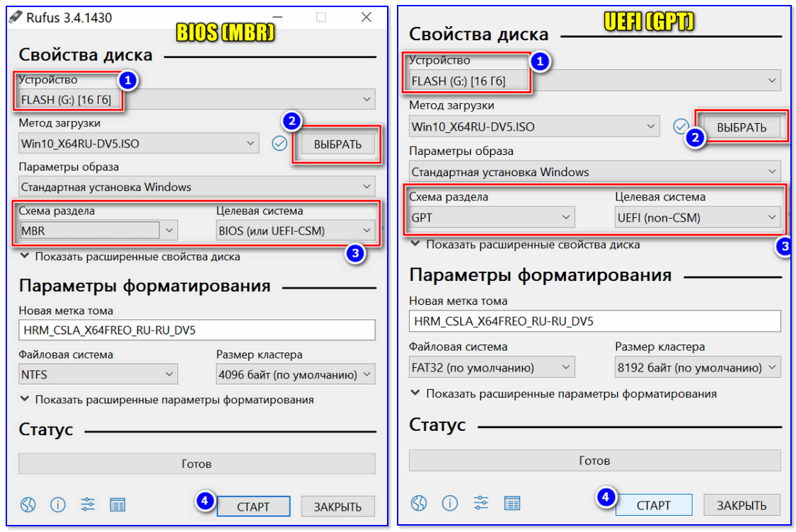Expand advanced disk properties in left window
796x532 pixels.
coord(130,256)
